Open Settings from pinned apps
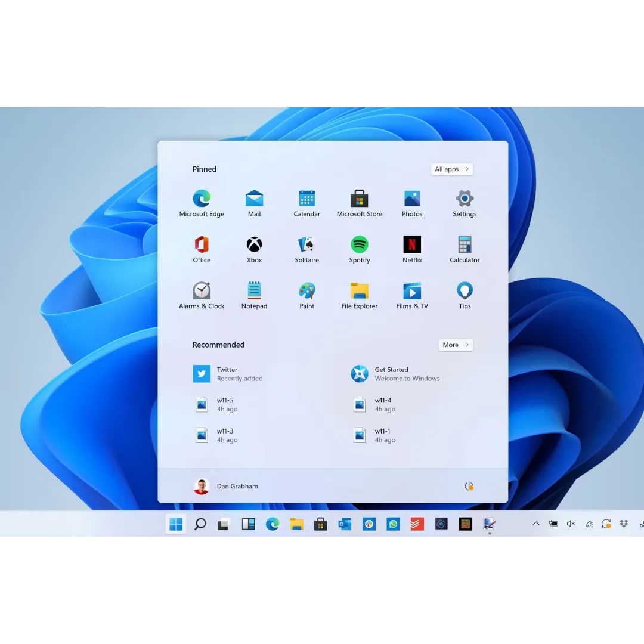Image resolution: width=644 pixels, height=644 pixels. pyautogui.click(x=465, y=204)
